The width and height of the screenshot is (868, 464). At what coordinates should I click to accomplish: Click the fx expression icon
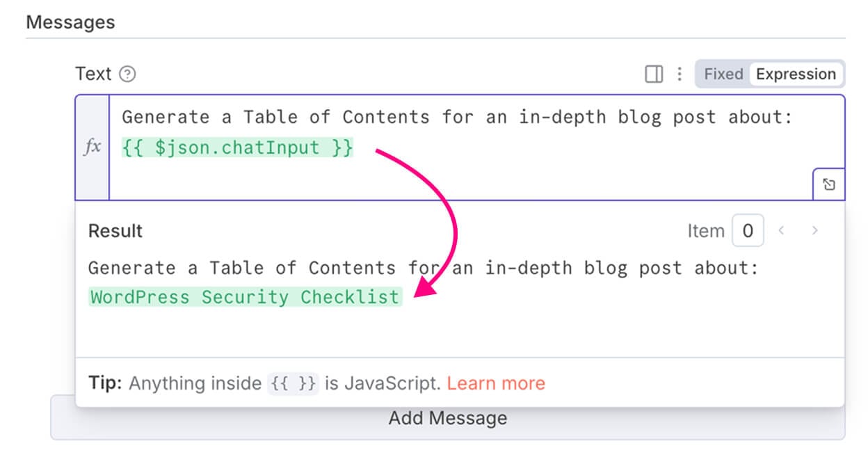click(x=93, y=147)
